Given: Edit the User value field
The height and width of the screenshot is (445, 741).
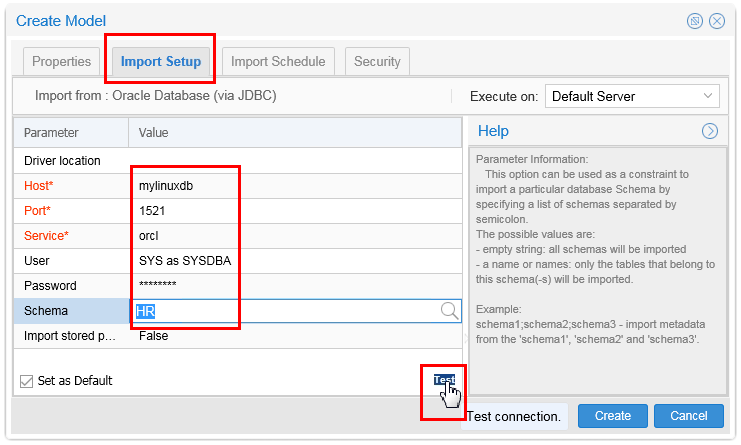Looking at the screenshot, I should pyautogui.click(x=295, y=261).
